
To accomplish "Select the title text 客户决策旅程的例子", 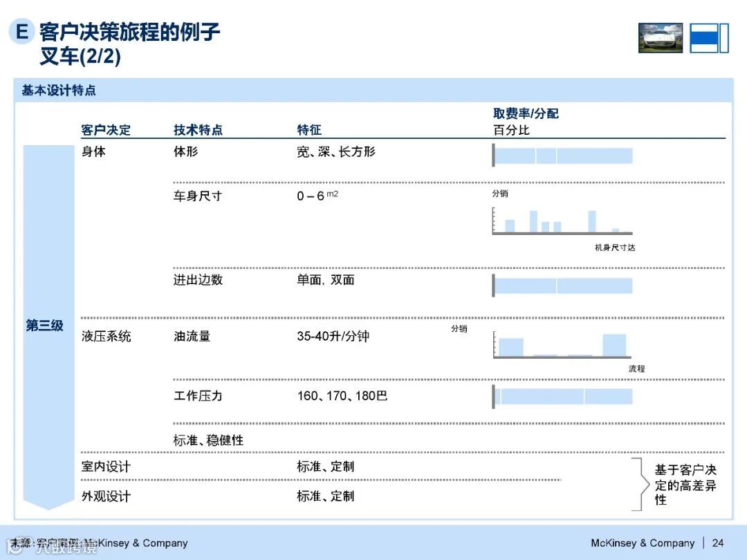I will (x=129, y=32).
